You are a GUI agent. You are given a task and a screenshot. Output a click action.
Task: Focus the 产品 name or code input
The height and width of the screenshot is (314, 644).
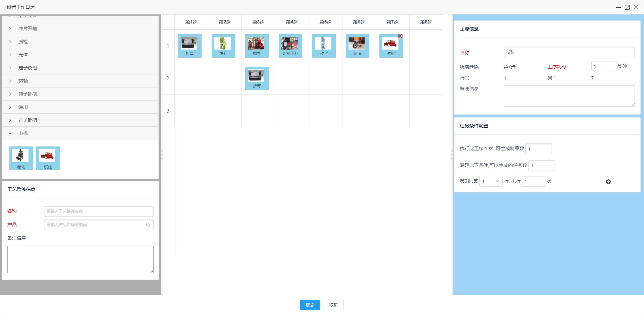point(99,225)
